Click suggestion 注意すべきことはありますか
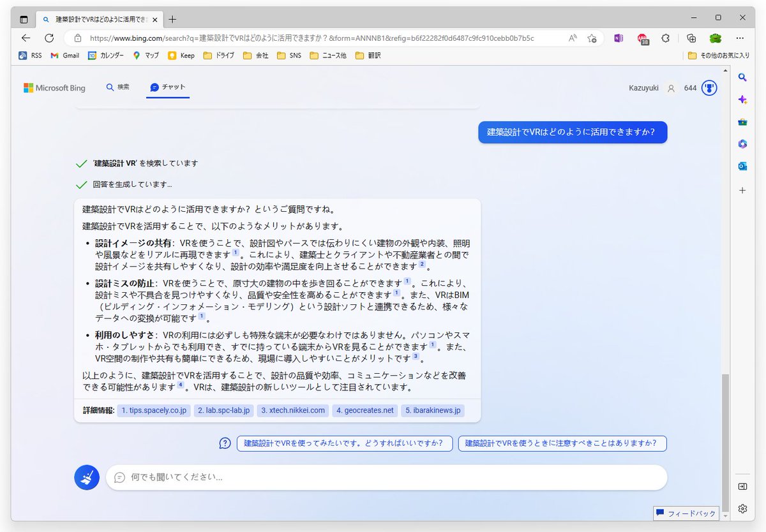This screenshot has height=532, width=766. pyautogui.click(x=562, y=443)
